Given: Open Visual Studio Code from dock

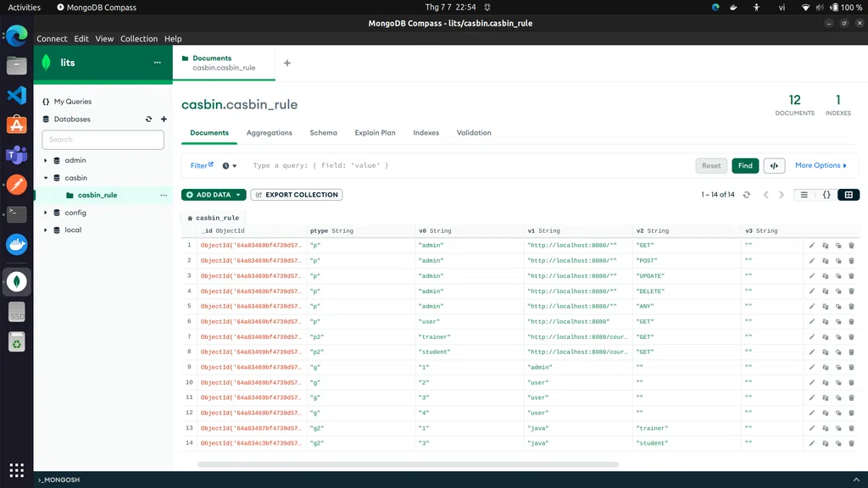Looking at the screenshot, I should tap(17, 95).
